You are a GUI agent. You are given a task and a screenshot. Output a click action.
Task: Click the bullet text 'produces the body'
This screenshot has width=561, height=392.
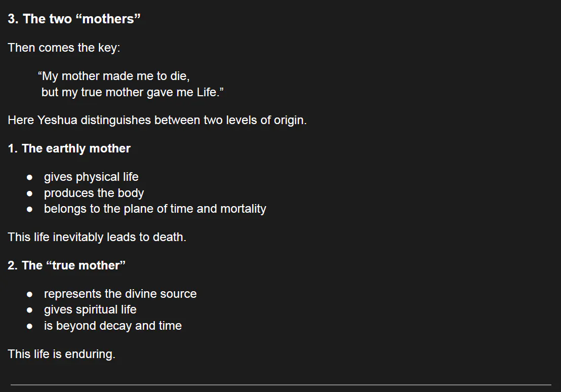pyautogui.click(x=94, y=193)
